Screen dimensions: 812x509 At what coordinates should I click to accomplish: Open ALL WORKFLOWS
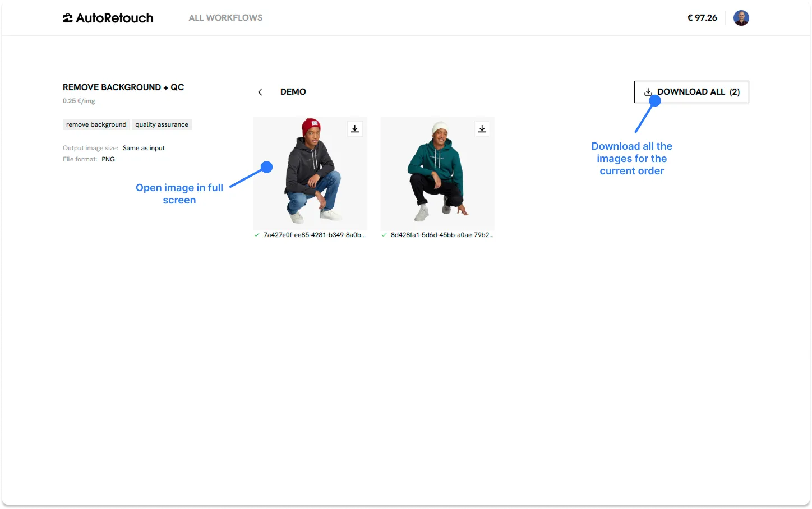(225, 17)
